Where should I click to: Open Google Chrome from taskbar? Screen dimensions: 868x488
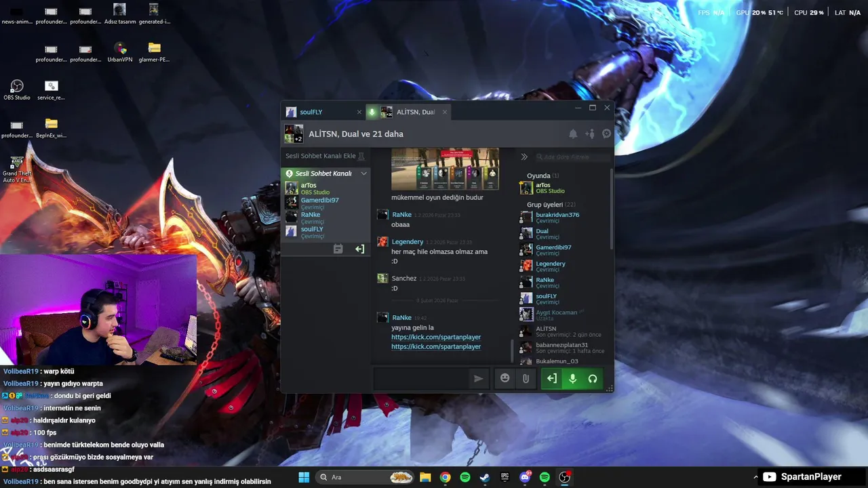[x=445, y=477]
